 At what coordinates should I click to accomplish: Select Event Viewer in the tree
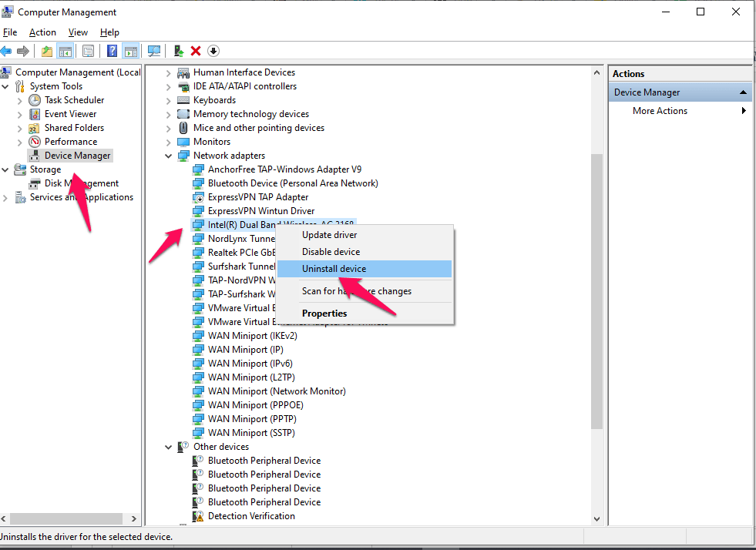(x=70, y=114)
